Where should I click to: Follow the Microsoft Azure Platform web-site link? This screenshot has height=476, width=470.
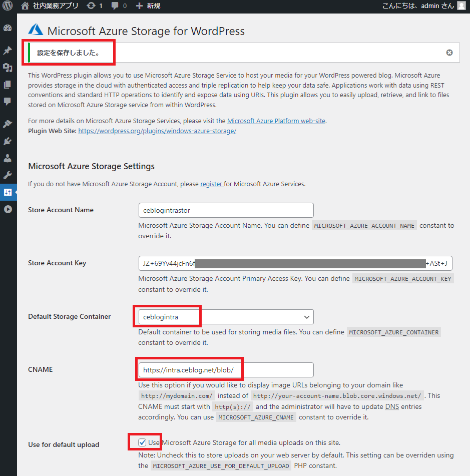276,121
